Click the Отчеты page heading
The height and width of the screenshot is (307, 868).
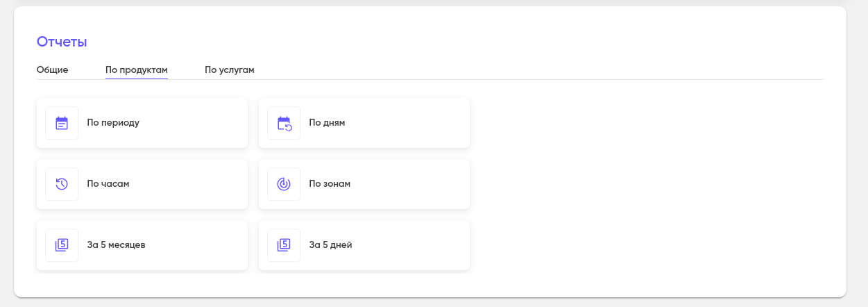(x=62, y=42)
